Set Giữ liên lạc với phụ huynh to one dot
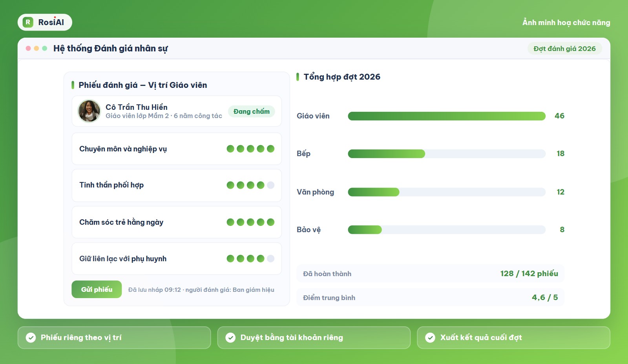The image size is (628, 364). click(x=230, y=258)
